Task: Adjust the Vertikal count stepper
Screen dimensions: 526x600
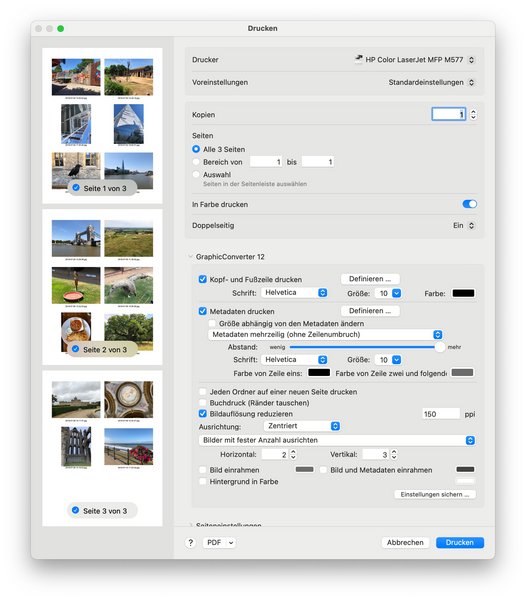Action: [394, 454]
